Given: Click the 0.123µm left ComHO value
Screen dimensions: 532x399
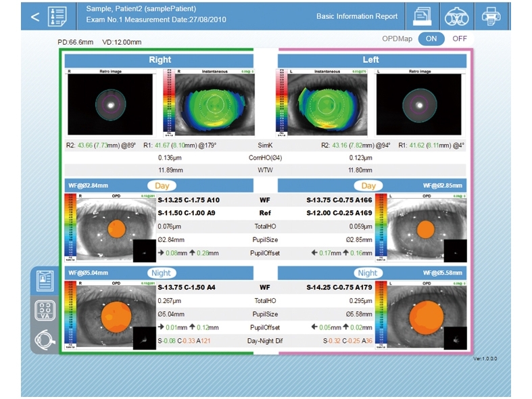Looking at the screenshot, I should click(x=361, y=158).
